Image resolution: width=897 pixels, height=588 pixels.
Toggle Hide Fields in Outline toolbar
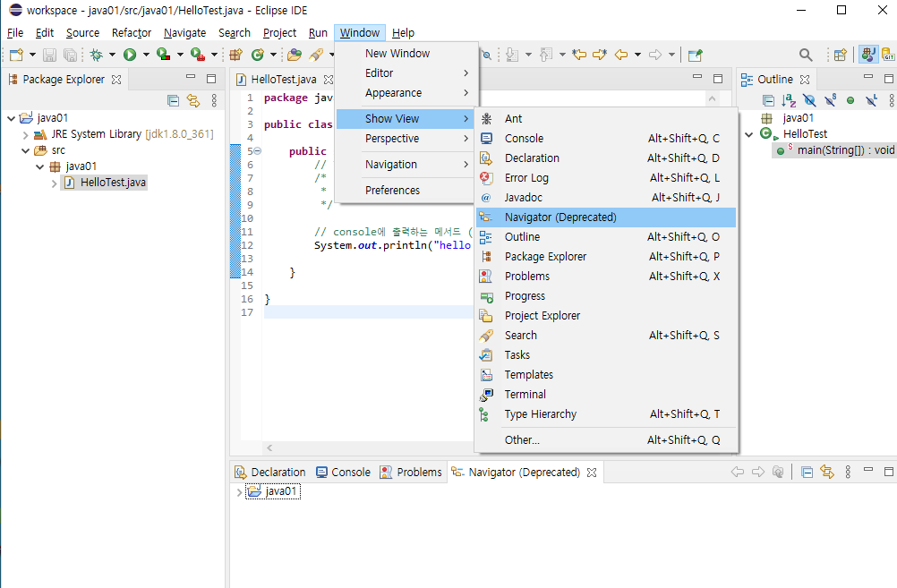(809, 100)
